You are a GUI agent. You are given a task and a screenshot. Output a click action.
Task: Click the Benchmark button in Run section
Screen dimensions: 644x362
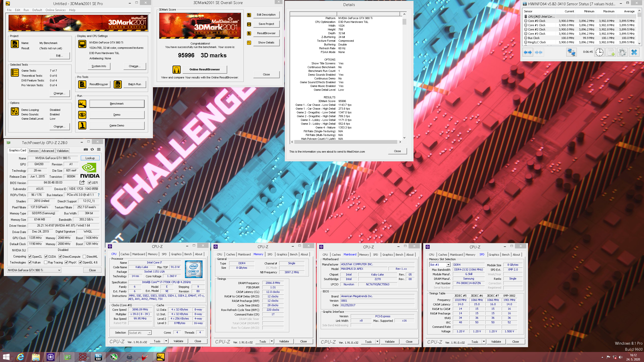[x=117, y=104]
